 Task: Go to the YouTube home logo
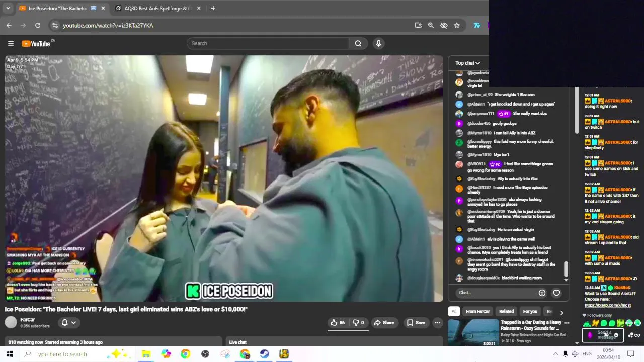point(36,44)
